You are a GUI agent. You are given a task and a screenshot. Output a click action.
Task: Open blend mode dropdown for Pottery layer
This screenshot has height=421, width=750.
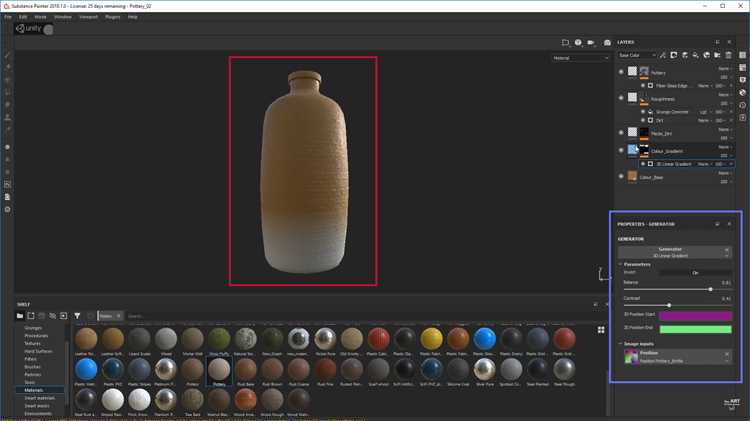(724, 68)
